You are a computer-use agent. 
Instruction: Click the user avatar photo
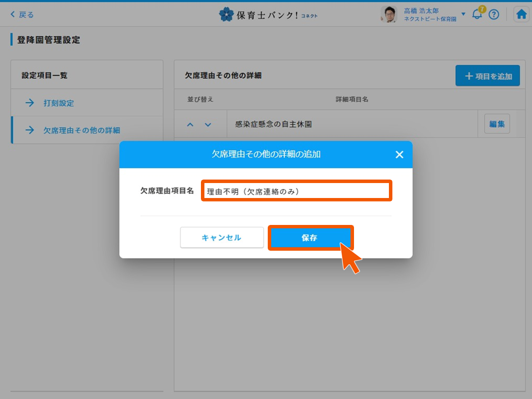388,14
